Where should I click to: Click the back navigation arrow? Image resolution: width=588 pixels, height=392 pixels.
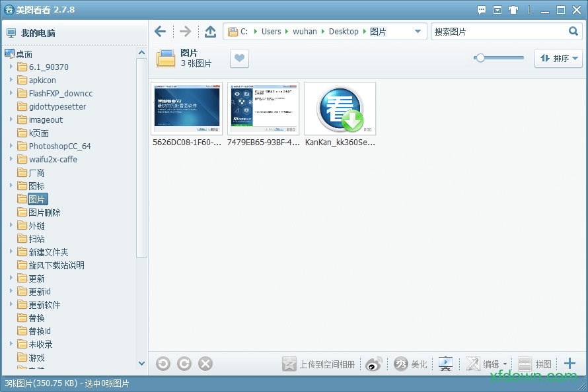[160, 32]
